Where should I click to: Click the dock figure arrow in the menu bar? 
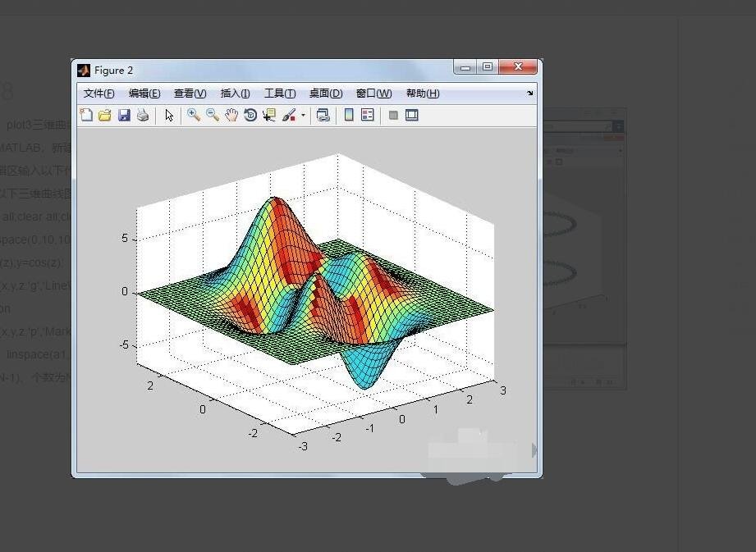(x=529, y=94)
